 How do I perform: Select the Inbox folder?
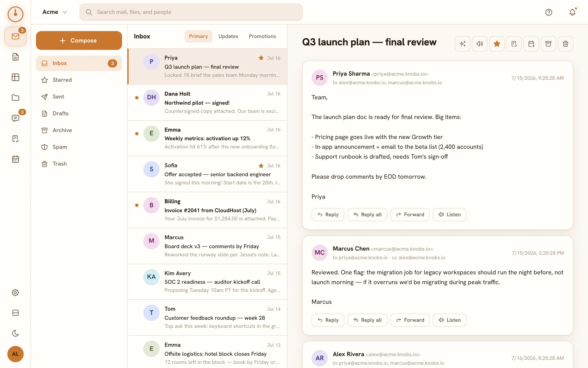[79, 63]
